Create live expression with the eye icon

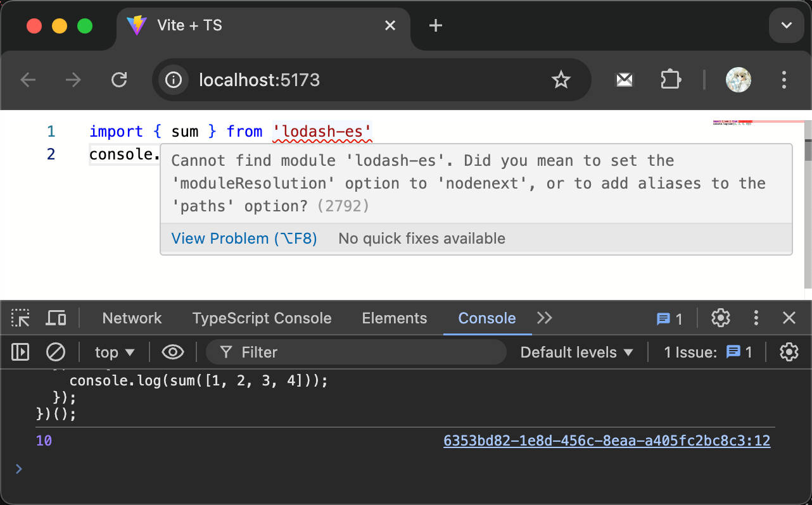pos(172,352)
